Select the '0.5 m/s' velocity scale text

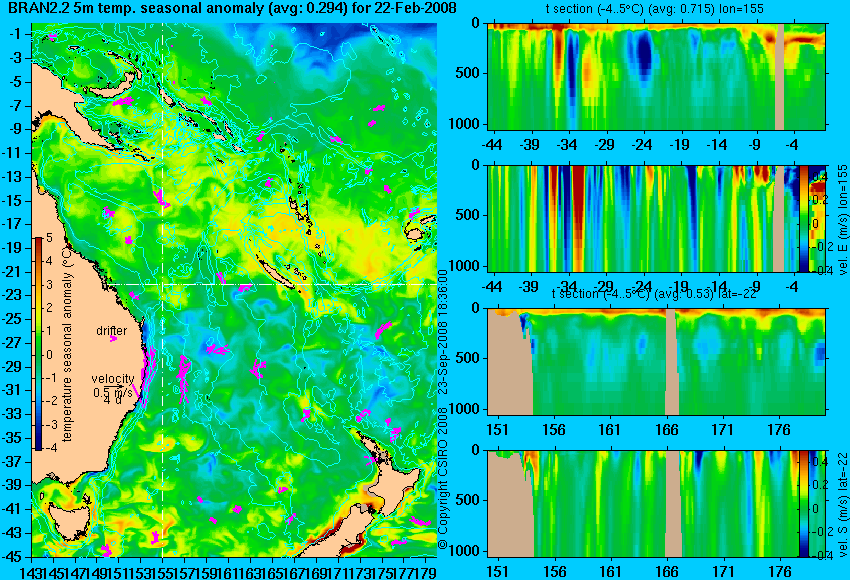112,392
